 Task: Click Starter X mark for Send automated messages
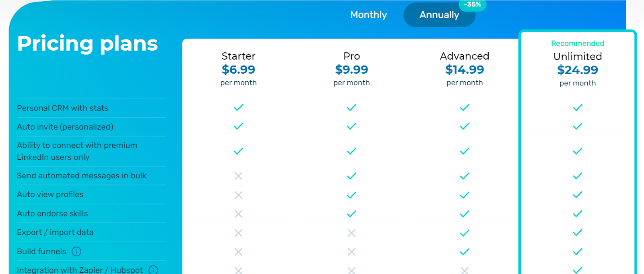point(239,176)
